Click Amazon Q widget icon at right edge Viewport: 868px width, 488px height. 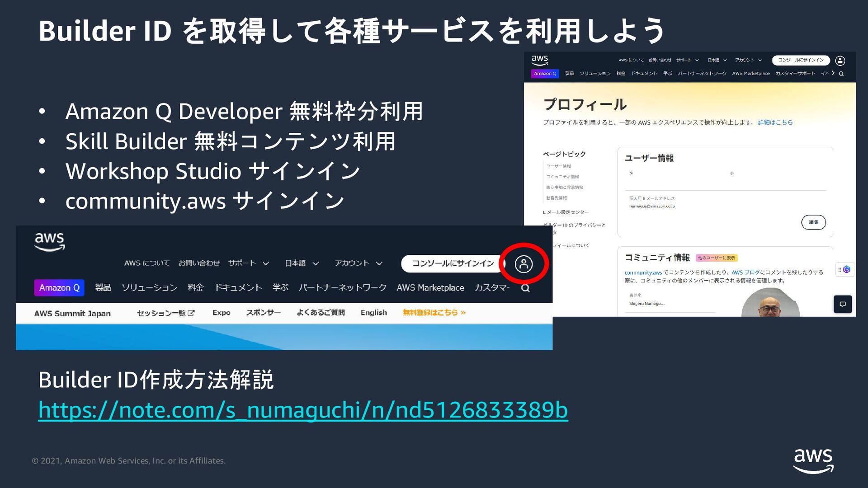846,269
